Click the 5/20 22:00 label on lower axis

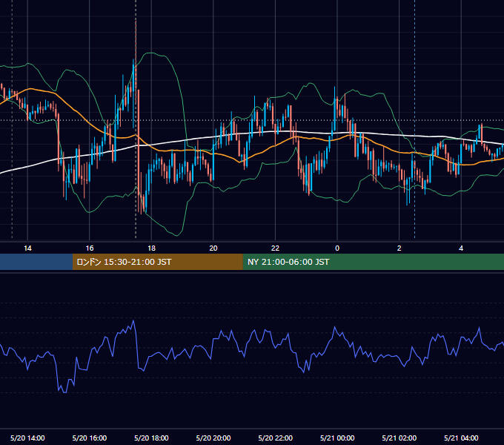[276, 438]
